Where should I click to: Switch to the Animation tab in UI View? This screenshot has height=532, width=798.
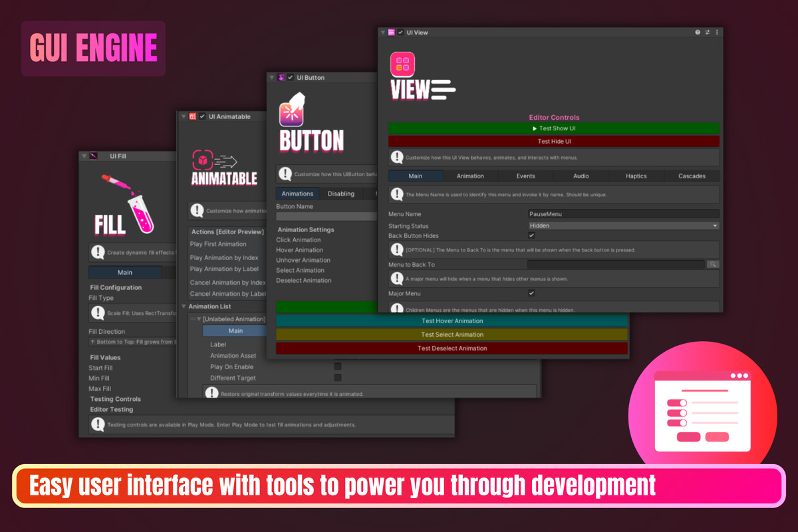coord(470,176)
